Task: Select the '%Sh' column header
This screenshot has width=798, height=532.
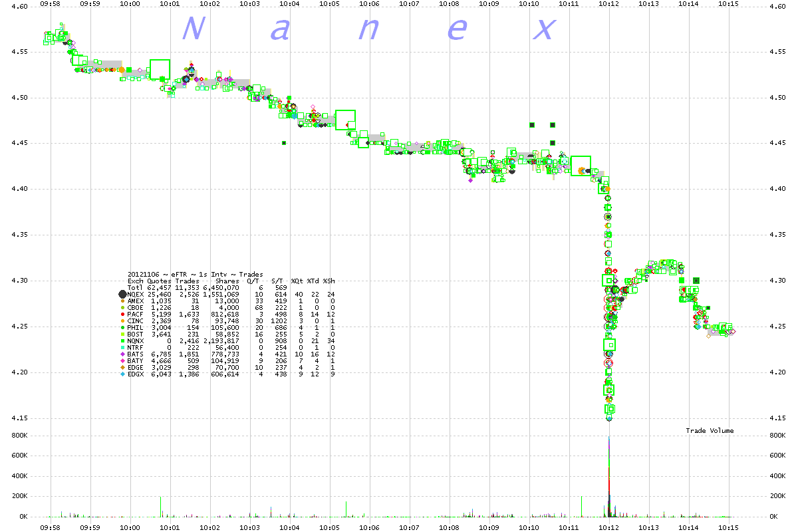Action: point(329,281)
